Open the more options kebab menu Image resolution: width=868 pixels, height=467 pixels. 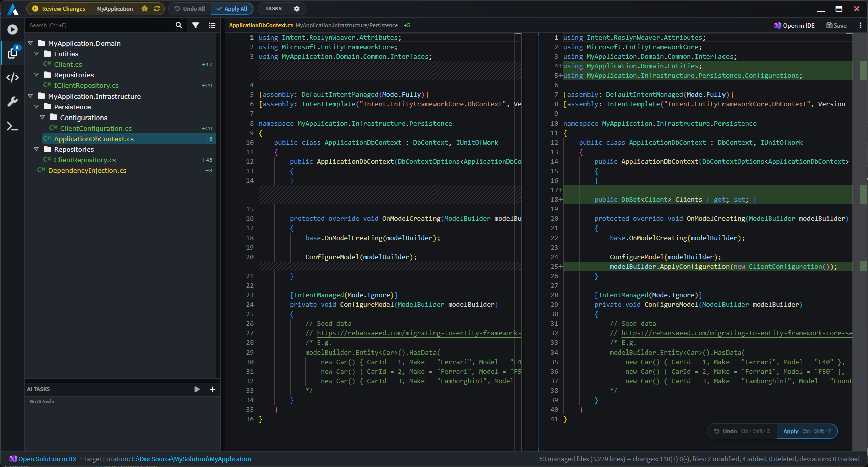860,25
